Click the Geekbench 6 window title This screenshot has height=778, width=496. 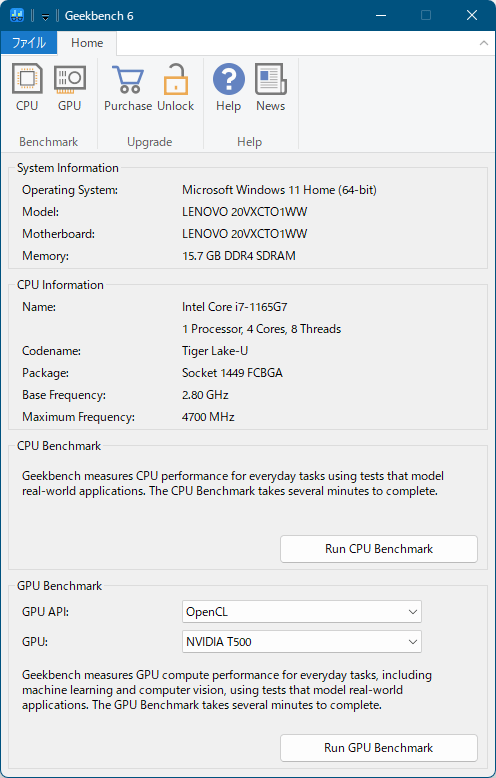[x=99, y=16]
